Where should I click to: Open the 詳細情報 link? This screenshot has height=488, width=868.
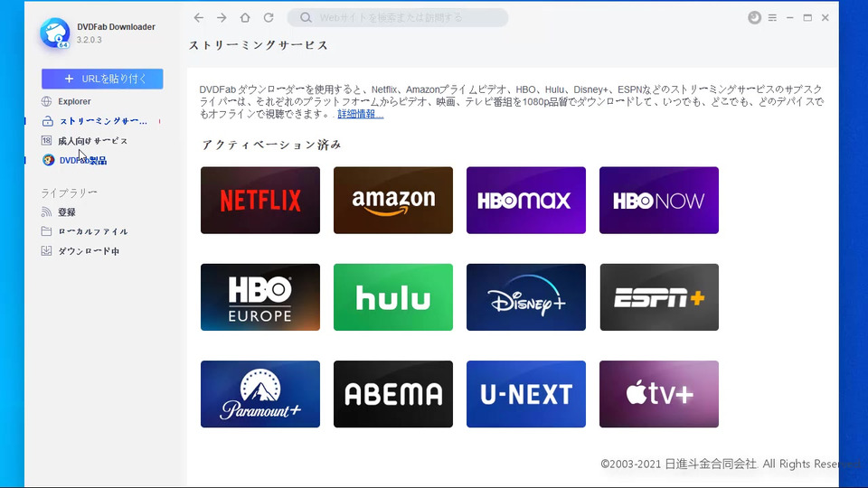[x=361, y=114]
